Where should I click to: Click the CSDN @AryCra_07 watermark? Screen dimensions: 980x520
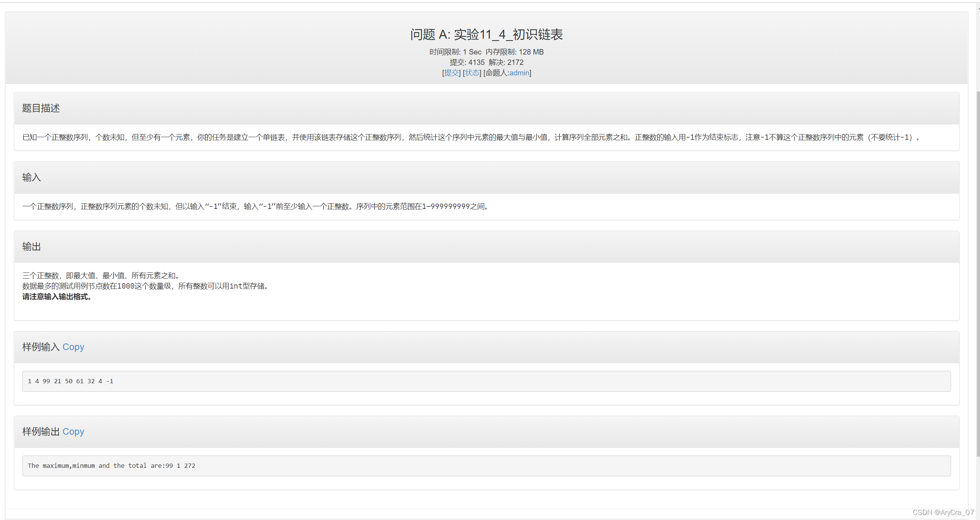(x=943, y=512)
